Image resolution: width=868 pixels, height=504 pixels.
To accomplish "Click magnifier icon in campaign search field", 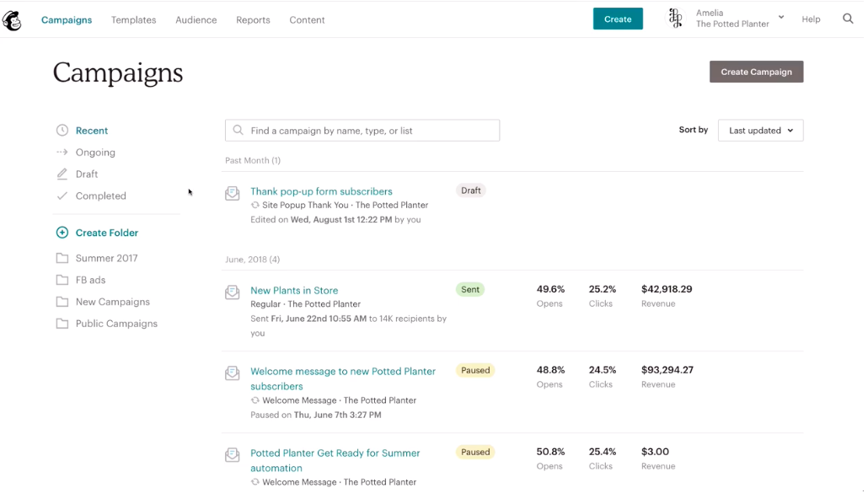I will (x=238, y=130).
